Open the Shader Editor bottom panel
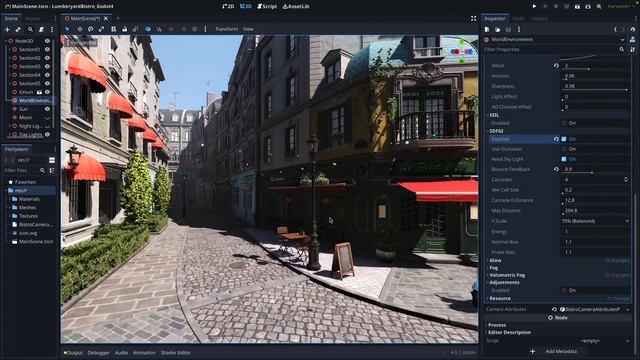Screen dimensions: 640x360 [x=176, y=353]
